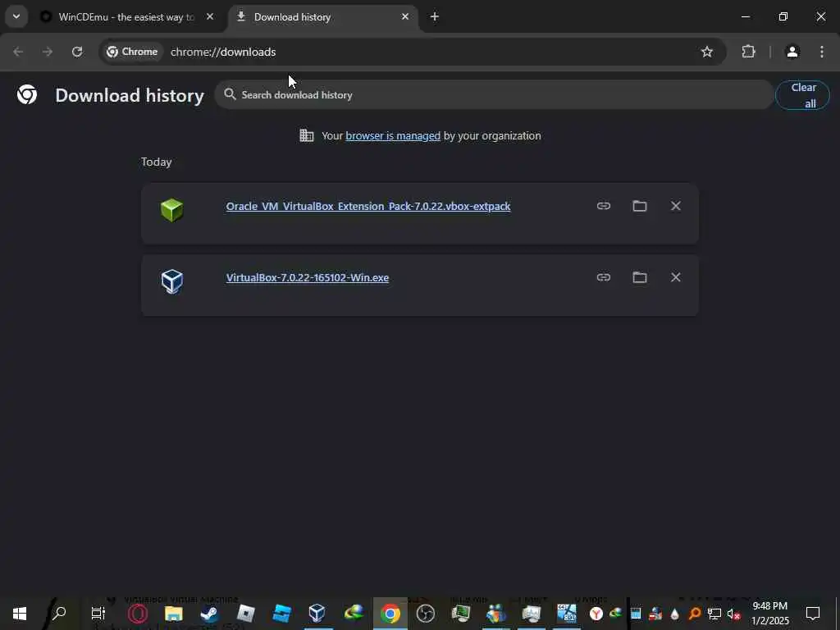Click the Clear all button
This screenshot has height=630, width=840.
point(802,95)
